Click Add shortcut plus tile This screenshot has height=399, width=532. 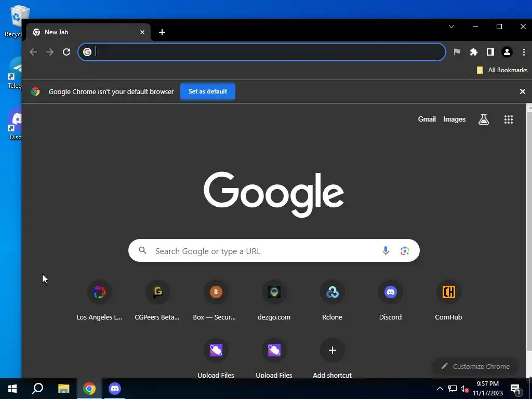(332, 358)
